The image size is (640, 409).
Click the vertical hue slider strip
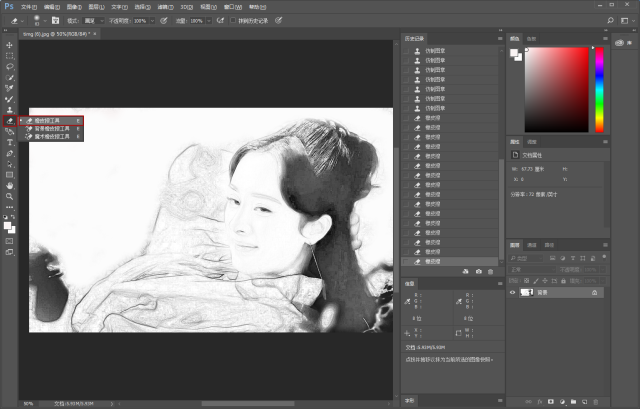click(x=599, y=90)
